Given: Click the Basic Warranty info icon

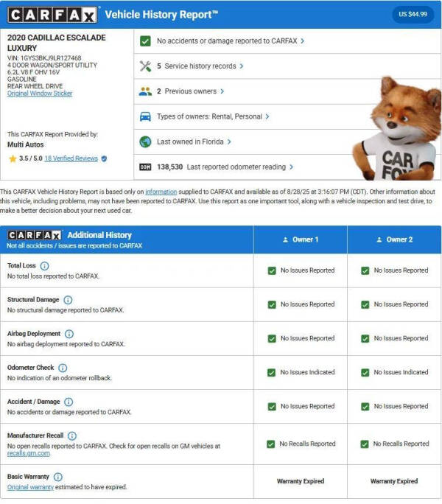Looking at the screenshot, I should pyautogui.click(x=58, y=477).
